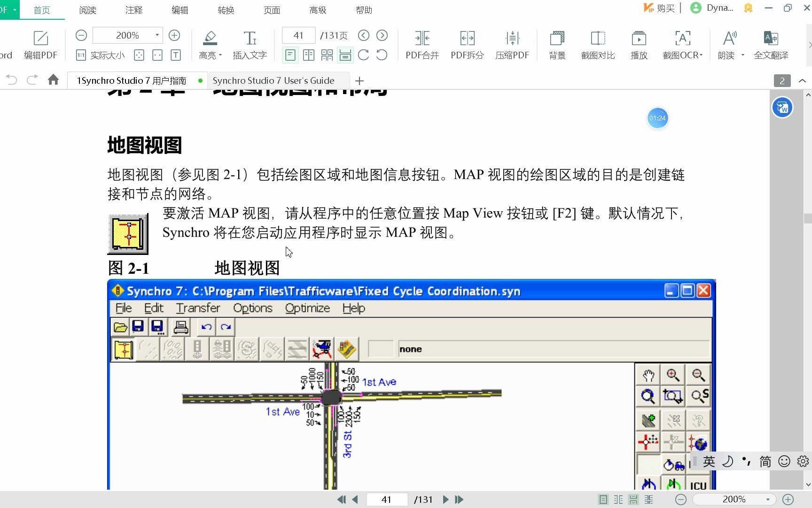
Task: Select two-page layout in status bar
Action: coord(618,500)
